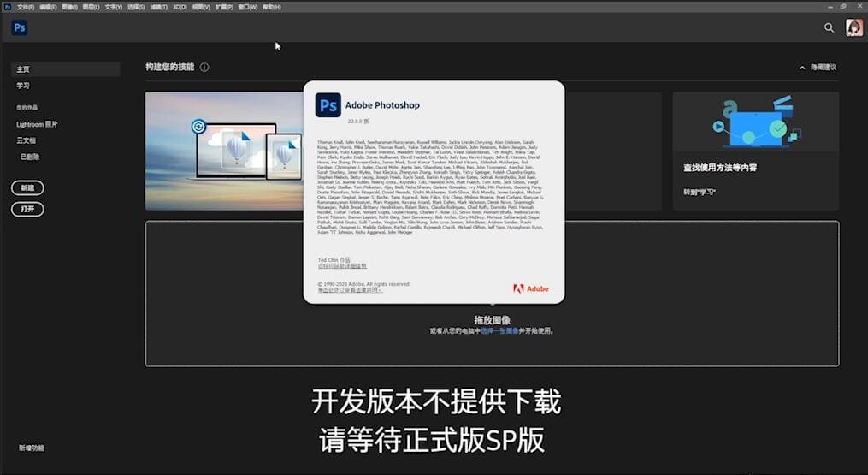Open 已删除 in the sidebar
The image size is (868, 475).
click(30, 157)
